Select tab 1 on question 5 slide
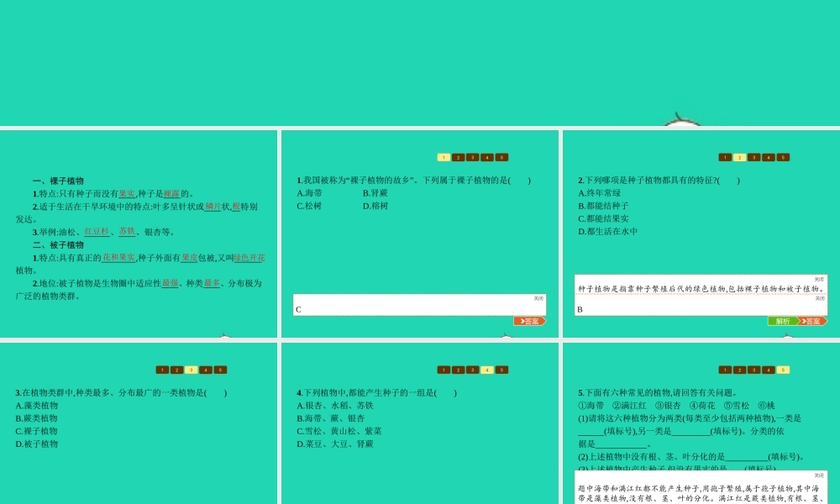Viewport: 840px width, 504px height. (725, 370)
